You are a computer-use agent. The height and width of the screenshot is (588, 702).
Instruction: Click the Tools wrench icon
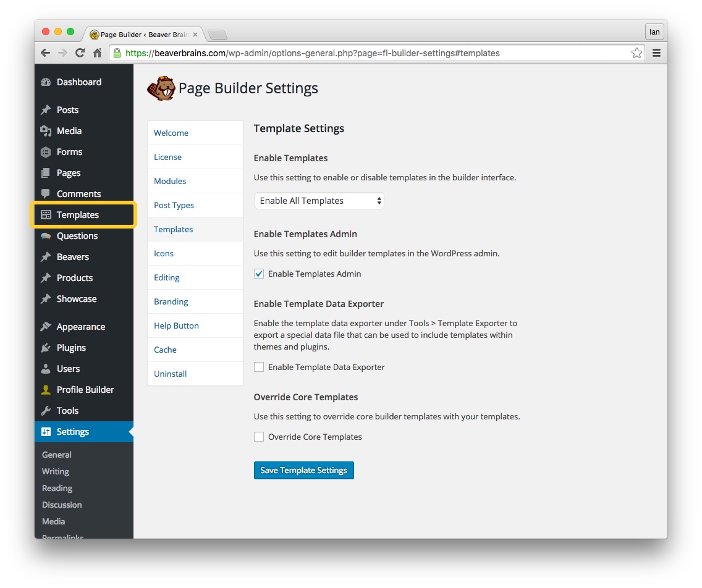tap(46, 411)
